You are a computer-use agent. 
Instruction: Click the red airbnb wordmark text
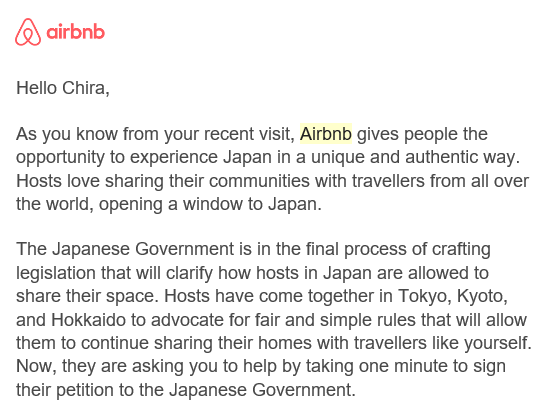pyautogui.click(x=75, y=32)
